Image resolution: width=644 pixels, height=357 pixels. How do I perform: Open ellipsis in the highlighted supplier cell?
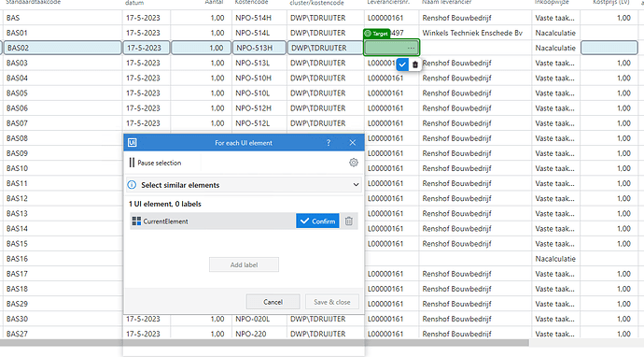pyautogui.click(x=411, y=48)
